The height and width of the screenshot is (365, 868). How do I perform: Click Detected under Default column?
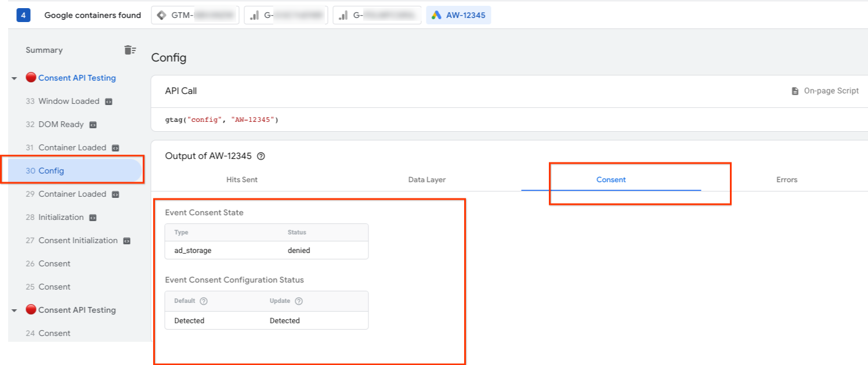(189, 320)
